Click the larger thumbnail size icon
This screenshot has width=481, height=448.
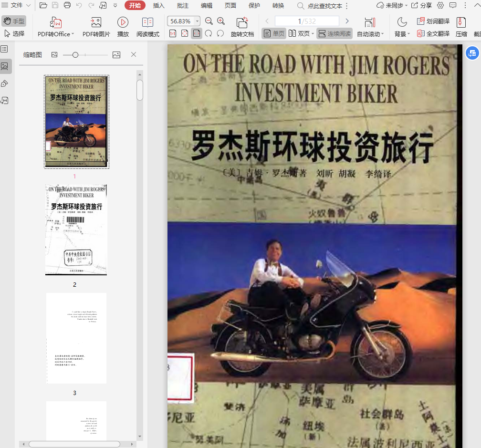116,54
